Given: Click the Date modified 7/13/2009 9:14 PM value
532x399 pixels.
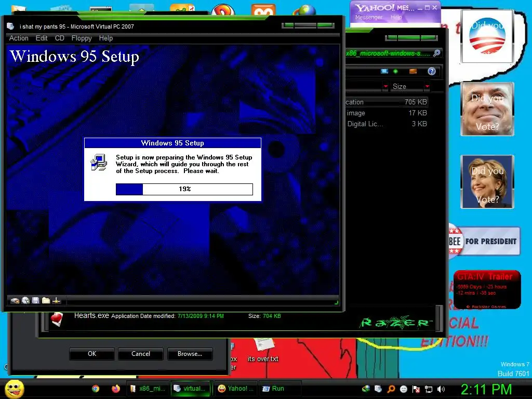Looking at the screenshot, I should pyautogui.click(x=201, y=316).
